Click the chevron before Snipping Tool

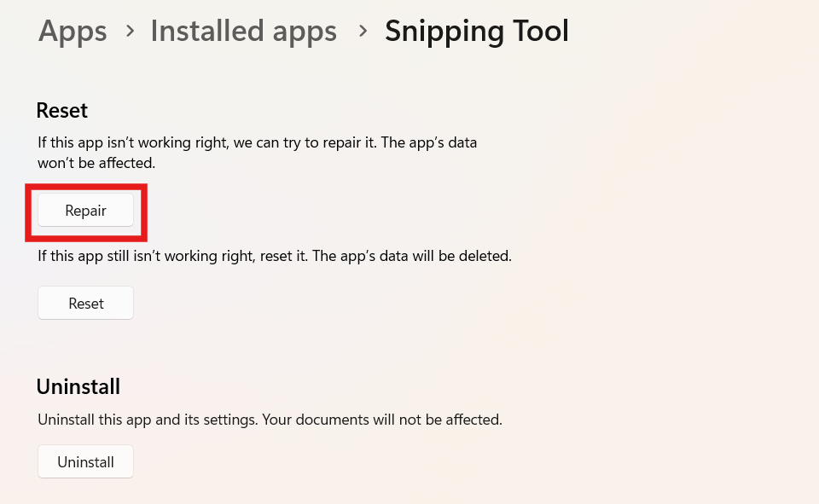tap(362, 31)
